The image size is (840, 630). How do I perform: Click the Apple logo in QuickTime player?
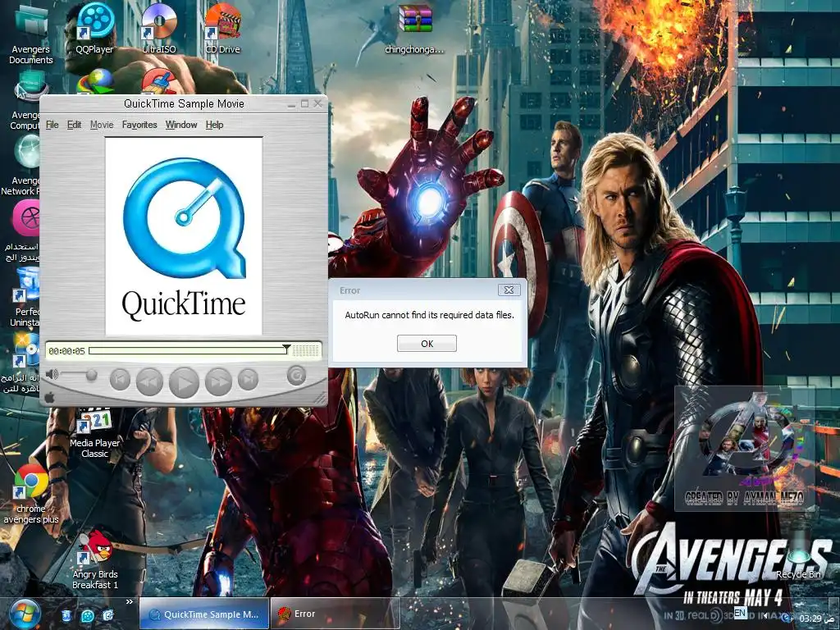49,397
